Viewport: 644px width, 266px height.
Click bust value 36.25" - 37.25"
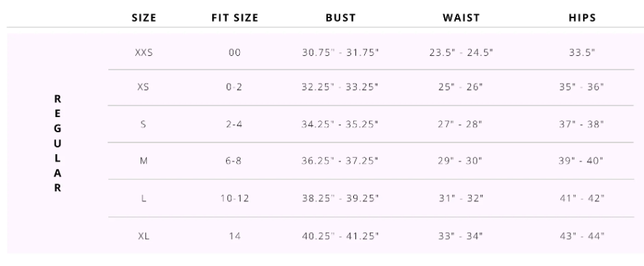pyautogui.click(x=339, y=161)
